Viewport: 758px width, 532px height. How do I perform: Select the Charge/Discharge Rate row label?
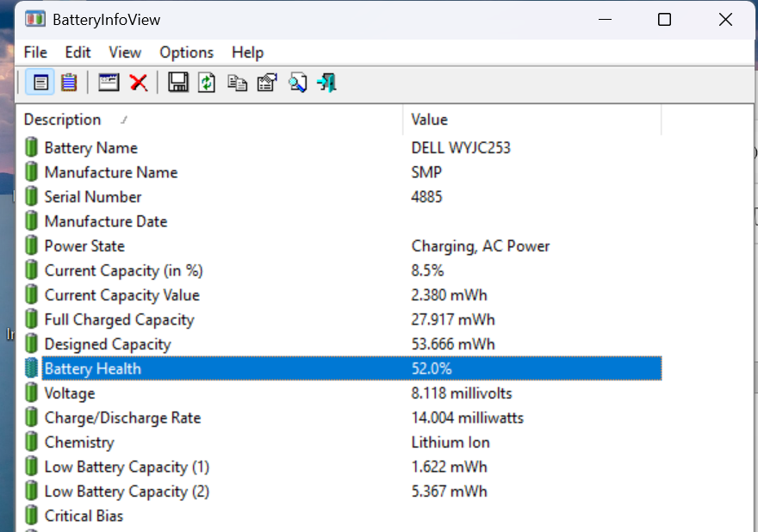click(x=123, y=418)
